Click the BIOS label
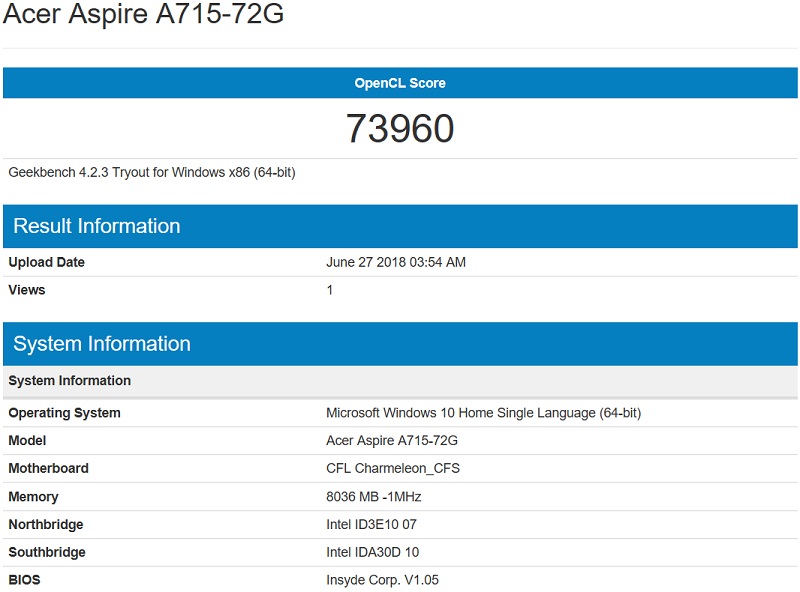 pyautogui.click(x=24, y=580)
